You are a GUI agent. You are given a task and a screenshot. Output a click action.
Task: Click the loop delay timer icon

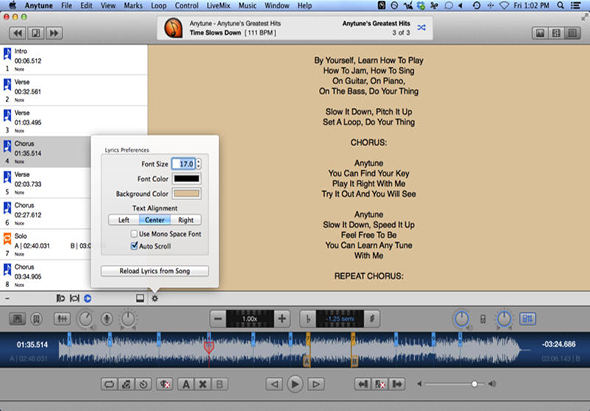pyautogui.click(x=143, y=384)
